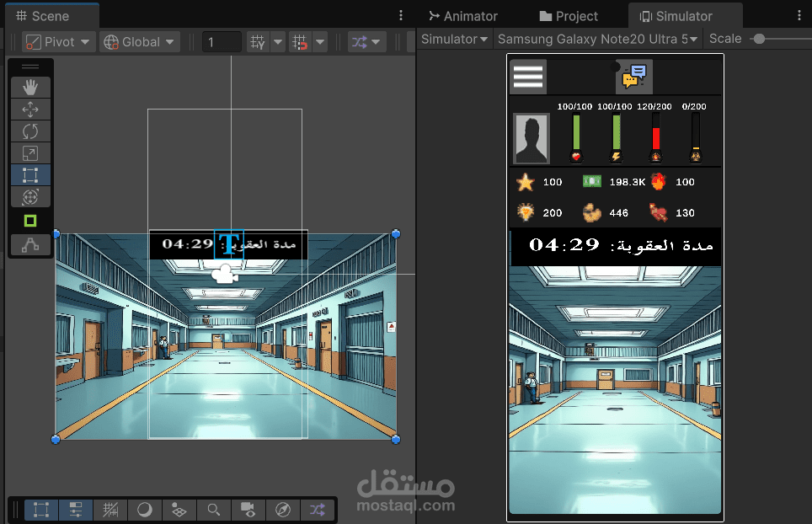Toggle the Pivot handle position
Viewport: 812px width, 524px height.
click(x=58, y=42)
